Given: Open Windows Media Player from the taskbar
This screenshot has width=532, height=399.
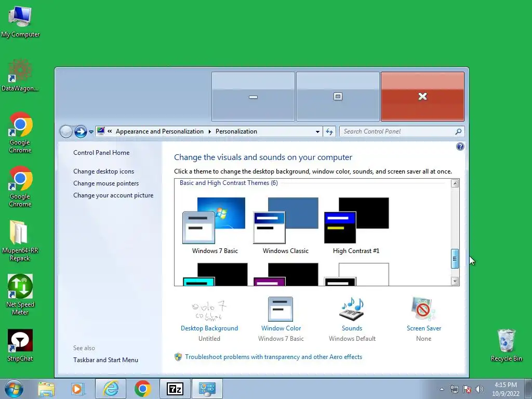Looking at the screenshot, I should coord(78,389).
